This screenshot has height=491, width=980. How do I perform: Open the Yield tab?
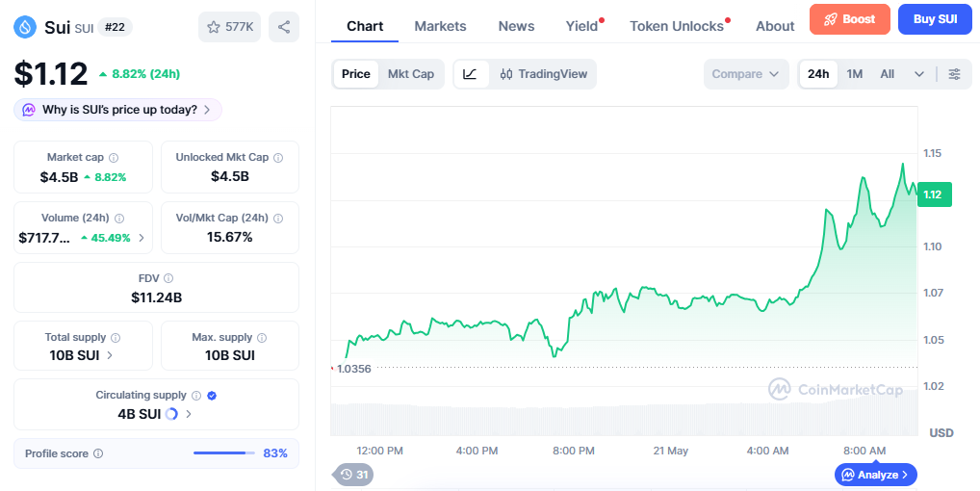click(581, 26)
